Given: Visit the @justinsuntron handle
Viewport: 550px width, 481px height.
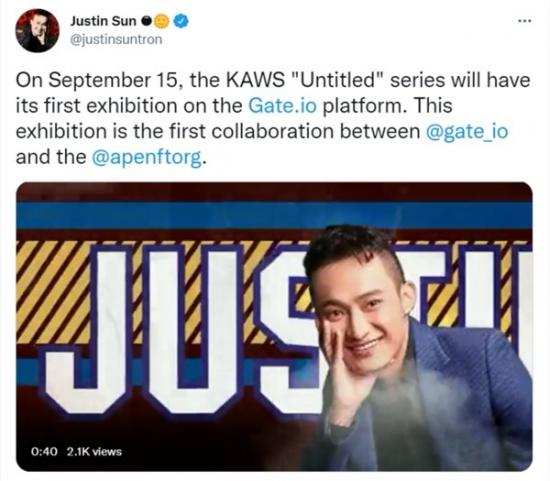Looking at the screenshot, I should point(116,39).
